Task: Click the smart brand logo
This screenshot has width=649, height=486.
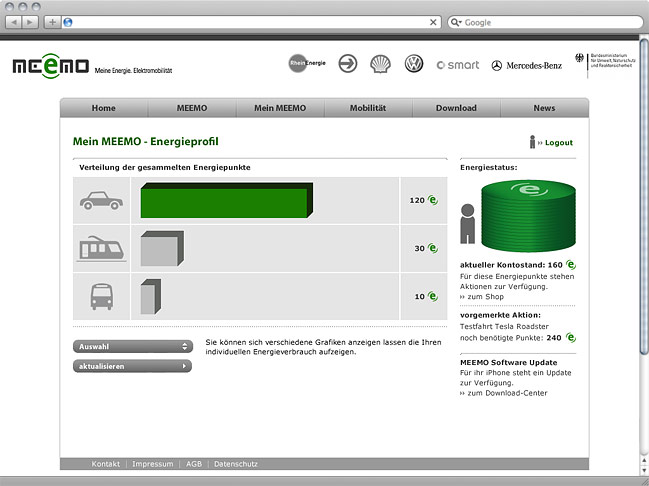Action: pos(458,65)
